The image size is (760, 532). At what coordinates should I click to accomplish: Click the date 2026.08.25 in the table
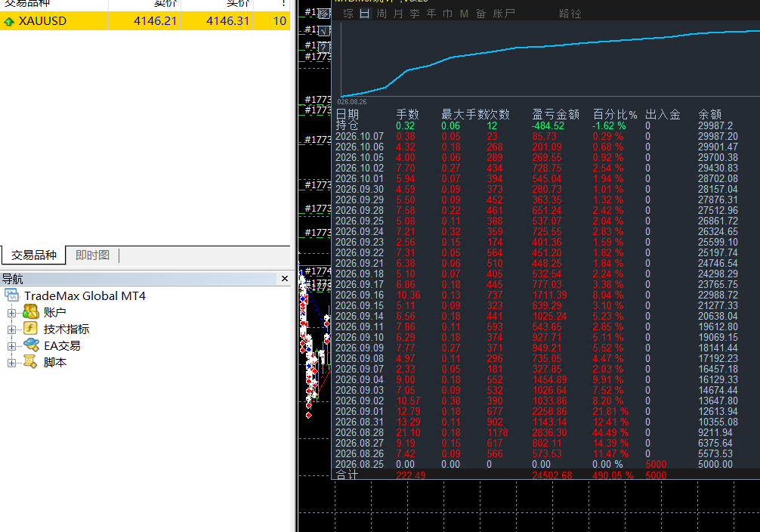click(x=359, y=464)
